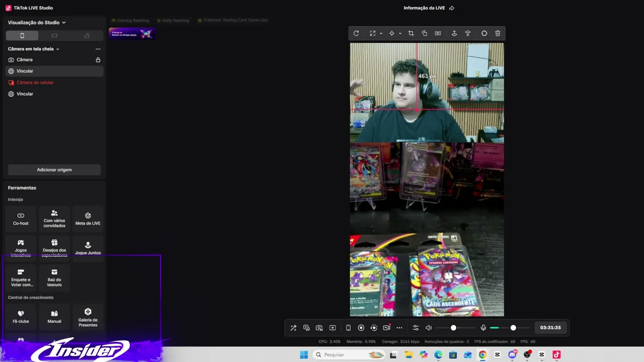
Task: Click the phone icon in the bottom bar
Action: click(x=348, y=328)
